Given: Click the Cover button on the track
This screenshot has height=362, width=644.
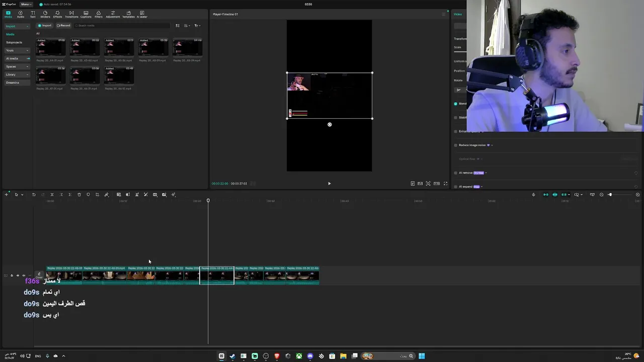Looking at the screenshot, I should click(39, 276).
